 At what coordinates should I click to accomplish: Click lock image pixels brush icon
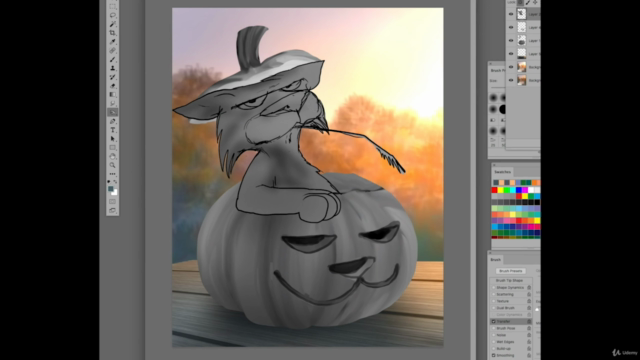click(528, 2)
